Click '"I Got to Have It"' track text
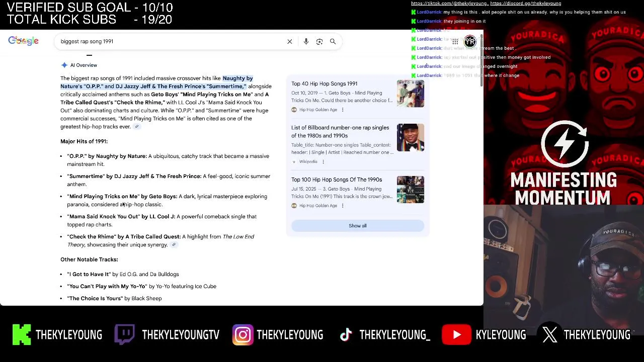 [x=89, y=275]
